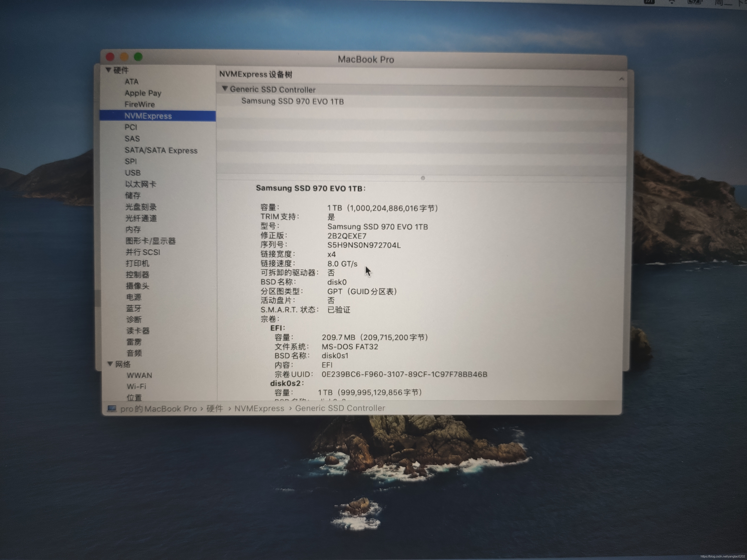Image resolution: width=747 pixels, height=560 pixels.
Task: Open the Apple Pay sidebar item
Action: (x=143, y=93)
